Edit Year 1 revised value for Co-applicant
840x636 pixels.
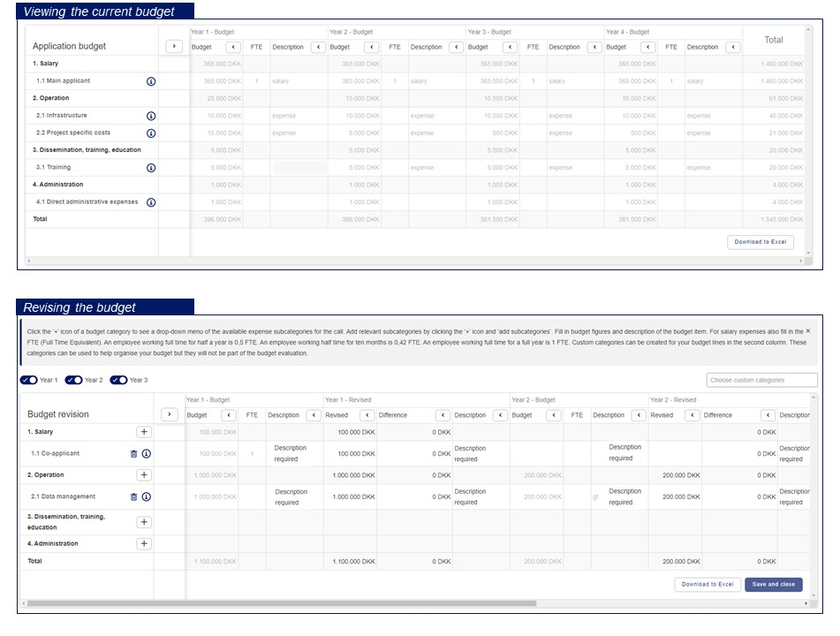[350, 454]
